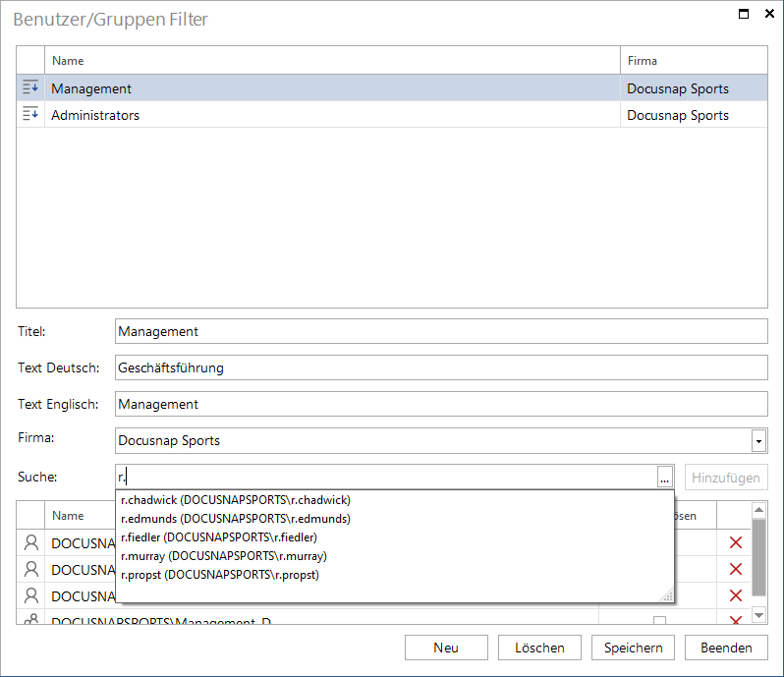
Task: Click the filter icon beside the Management row
Action: [30, 87]
